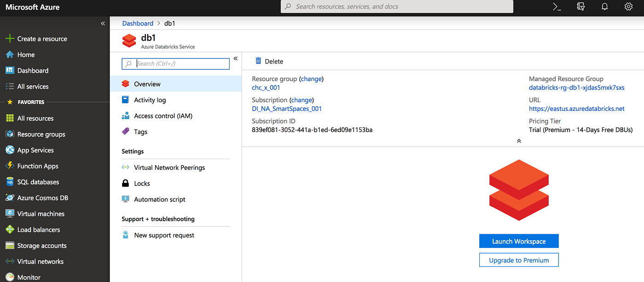Image resolution: width=644 pixels, height=282 pixels.
Task: Open the notifications bell icon
Action: click(604, 6)
